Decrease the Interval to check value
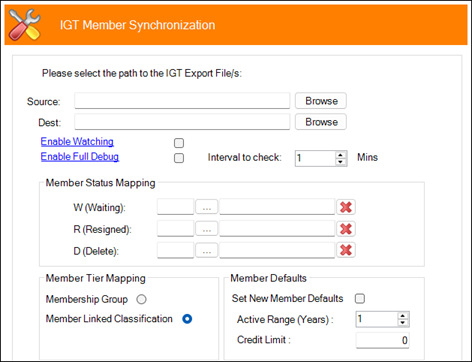 click(x=340, y=162)
